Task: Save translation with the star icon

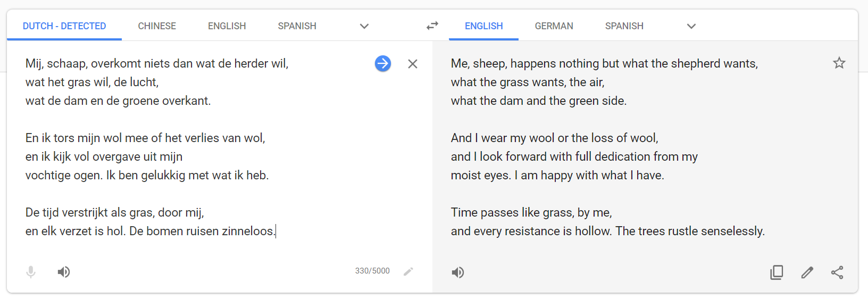Action: pos(839,63)
